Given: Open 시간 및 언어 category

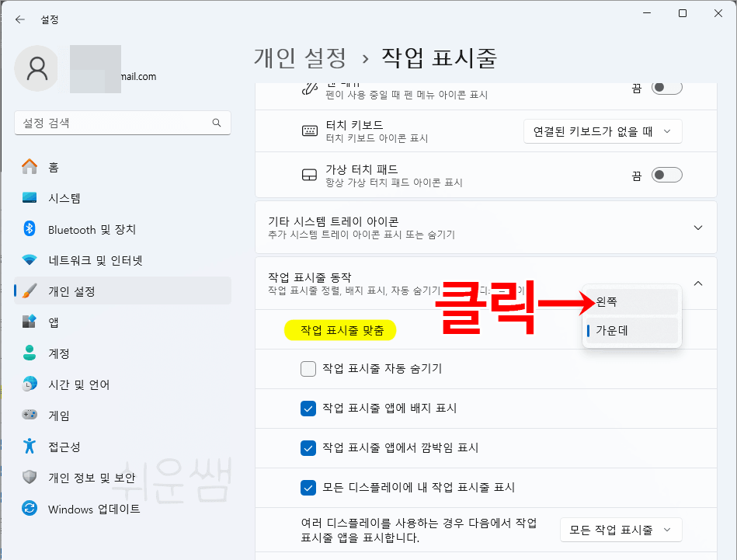Looking at the screenshot, I should coord(123,384).
